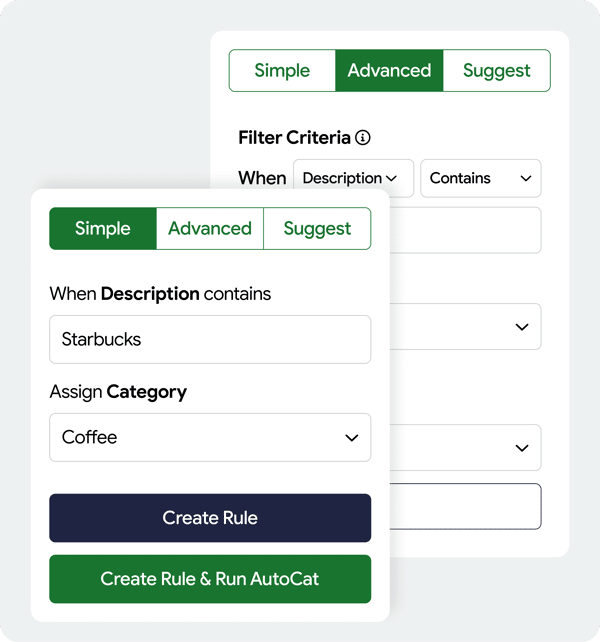Viewport: 600px width, 642px height.
Task: Click the Create Rule button
Action: pyautogui.click(x=210, y=518)
